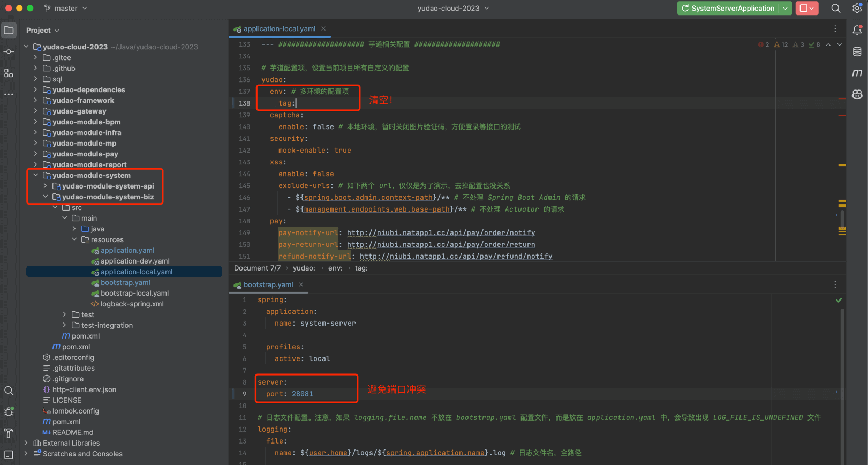The image size is (868, 465).
Task: Expand the yudao-framework module folder
Action: click(x=36, y=101)
